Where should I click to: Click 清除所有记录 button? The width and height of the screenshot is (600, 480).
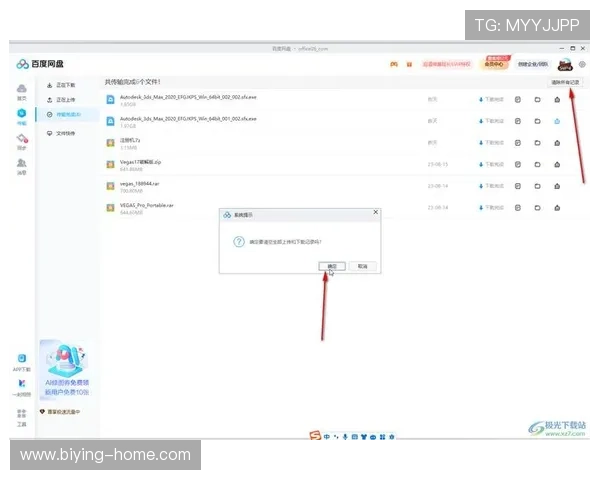565,82
